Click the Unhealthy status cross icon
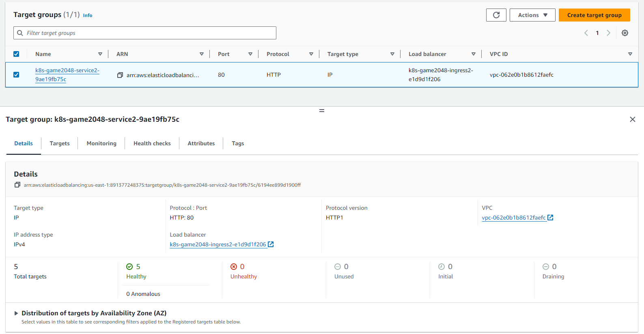644x334 pixels. coord(234,267)
